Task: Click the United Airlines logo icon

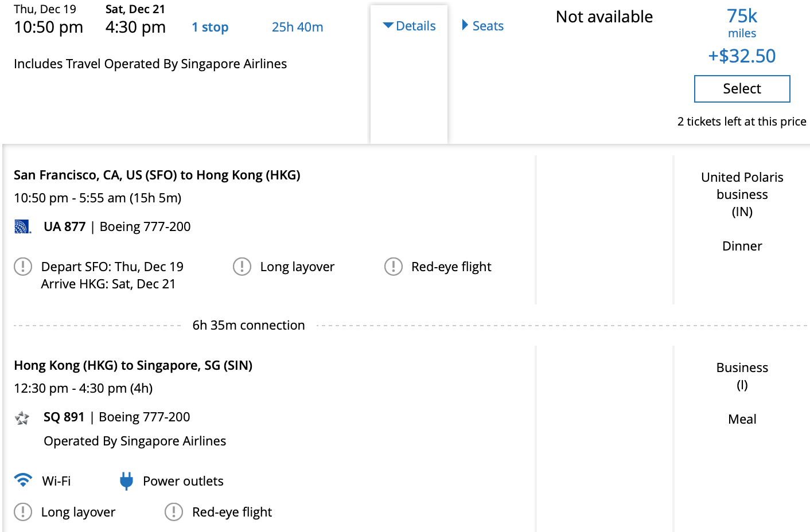Action: (22, 226)
